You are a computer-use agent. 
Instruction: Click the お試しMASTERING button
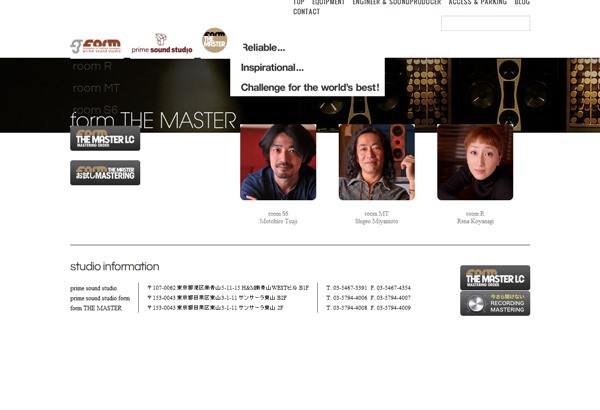[x=105, y=173]
